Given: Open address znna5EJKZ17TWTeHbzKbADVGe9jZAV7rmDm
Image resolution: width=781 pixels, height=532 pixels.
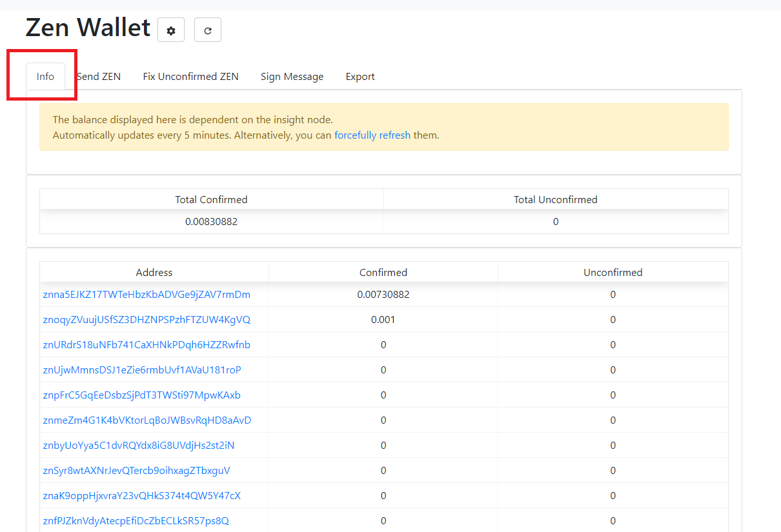Looking at the screenshot, I should pos(147,295).
